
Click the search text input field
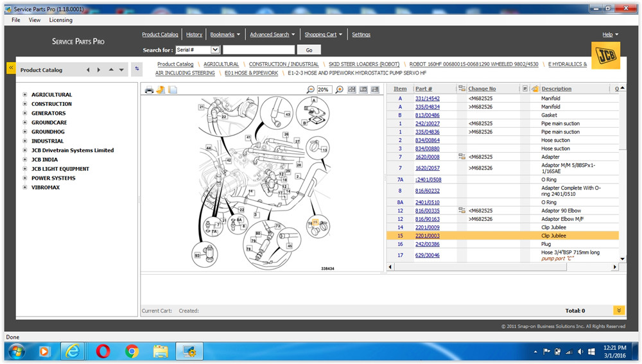259,50
